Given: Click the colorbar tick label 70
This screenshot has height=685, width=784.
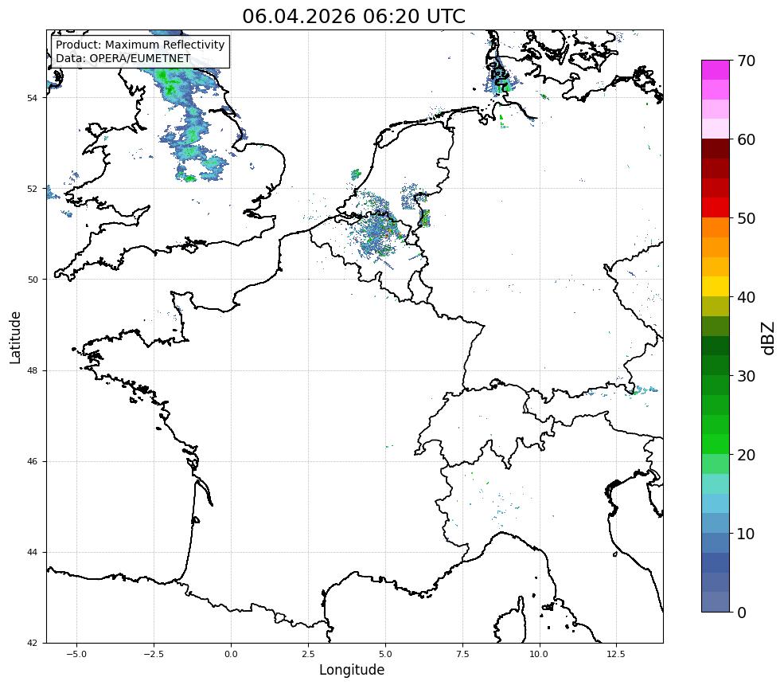Looking at the screenshot, I should 746,61.
